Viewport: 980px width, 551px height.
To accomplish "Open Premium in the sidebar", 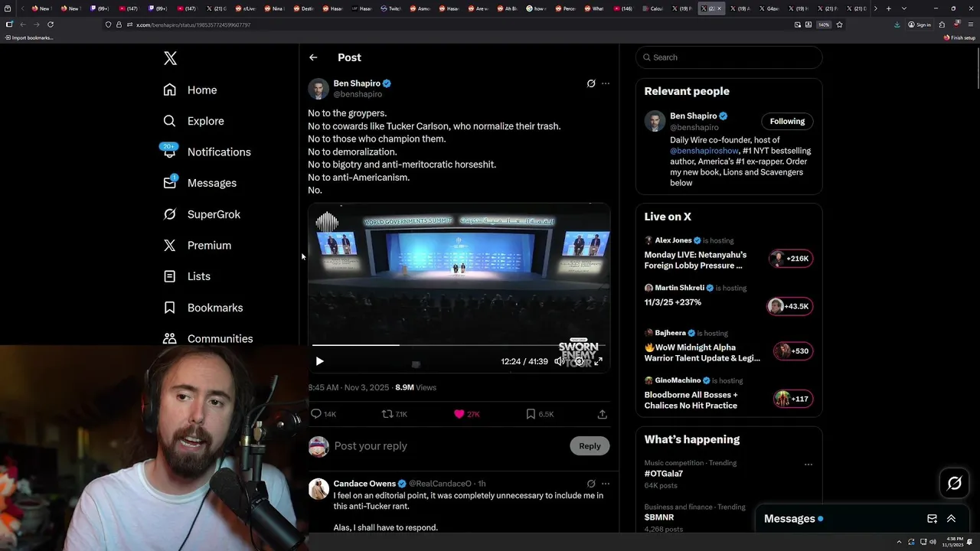I will (x=197, y=245).
